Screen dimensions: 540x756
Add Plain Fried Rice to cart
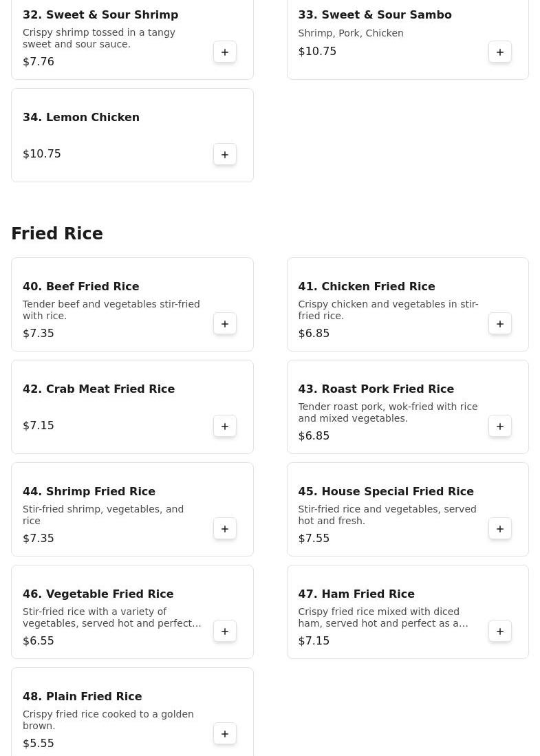tap(225, 734)
